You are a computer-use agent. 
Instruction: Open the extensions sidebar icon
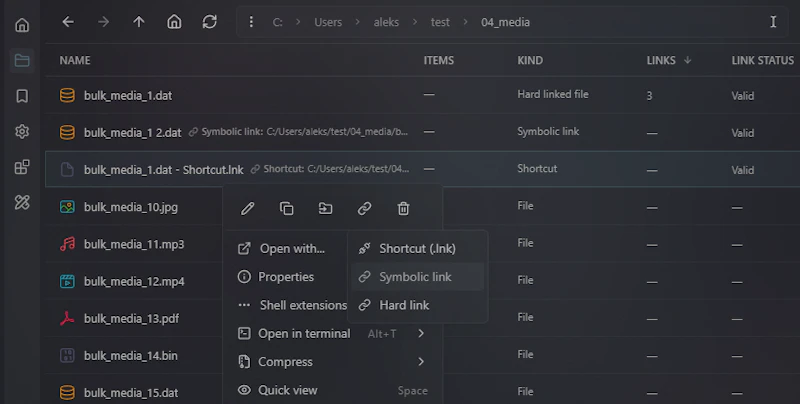coord(22,167)
